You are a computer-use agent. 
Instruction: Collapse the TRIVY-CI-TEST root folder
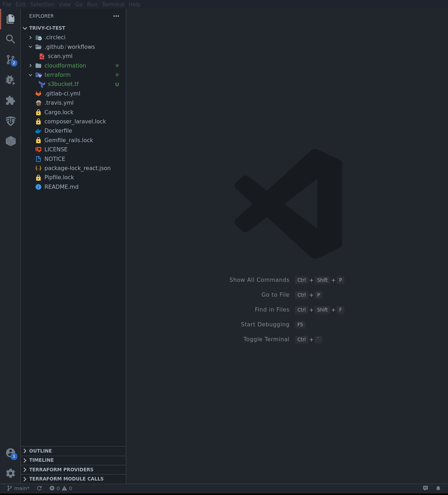click(x=25, y=28)
